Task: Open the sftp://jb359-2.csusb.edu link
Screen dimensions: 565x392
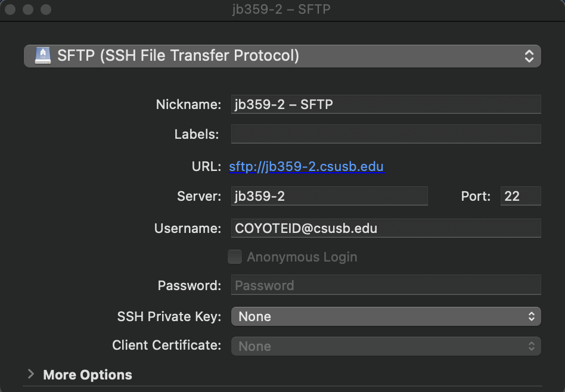Action: [306, 166]
